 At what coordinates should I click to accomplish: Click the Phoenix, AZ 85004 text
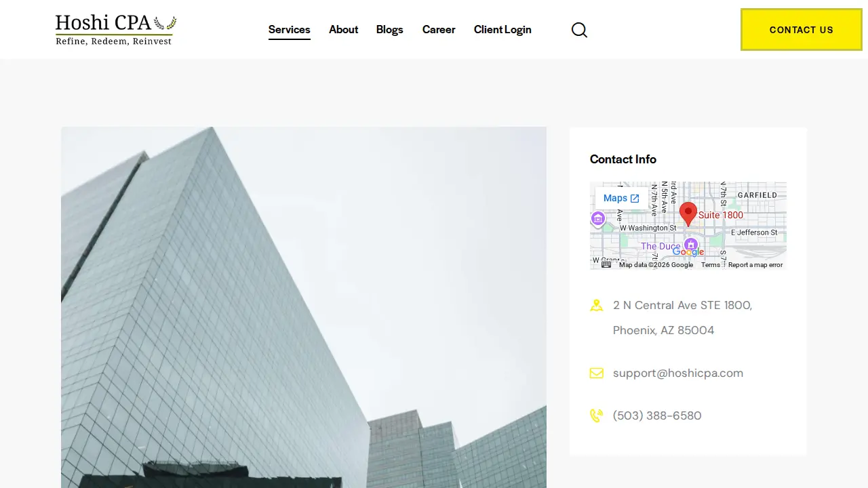[664, 331]
